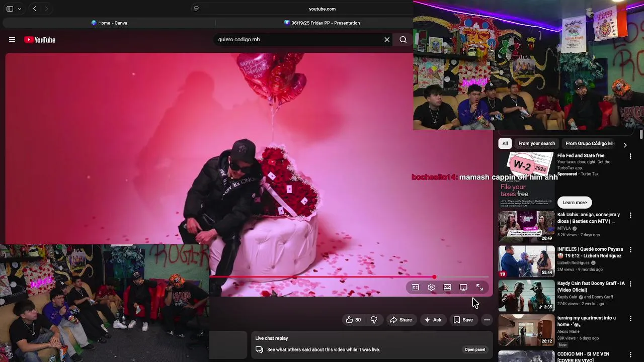This screenshot has height=362, width=644.
Task: Open 'CODIGO MH - SI ME VEN' title
Action: pos(583,357)
